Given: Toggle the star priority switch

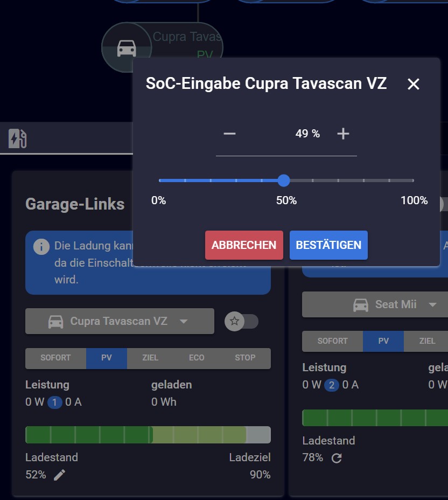Looking at the screenshot, I should pos(241,321).
